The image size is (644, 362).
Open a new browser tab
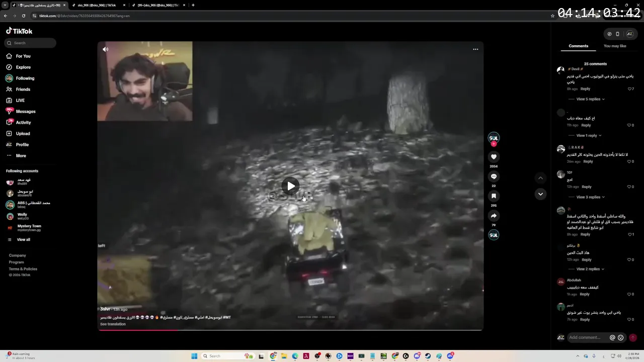193,5
